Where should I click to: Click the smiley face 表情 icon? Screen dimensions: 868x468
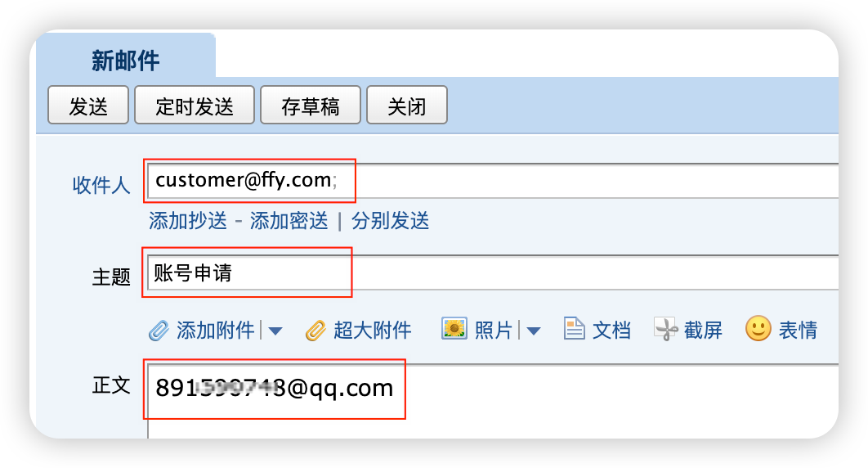(758, 328)
